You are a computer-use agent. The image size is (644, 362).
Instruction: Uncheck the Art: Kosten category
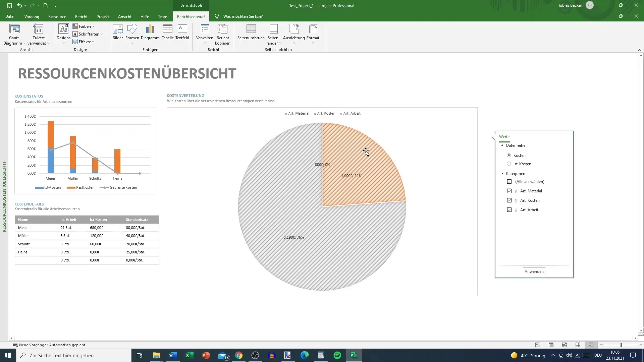tap(509, 200)
